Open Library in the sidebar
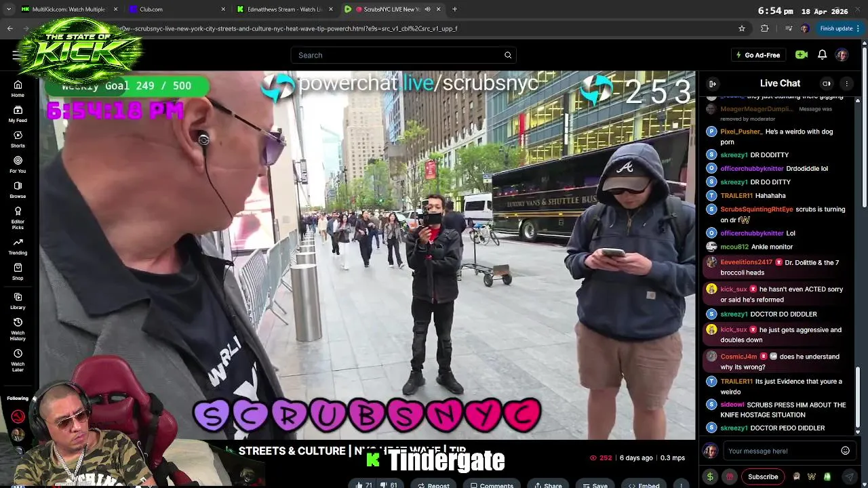 coord(18,301)
